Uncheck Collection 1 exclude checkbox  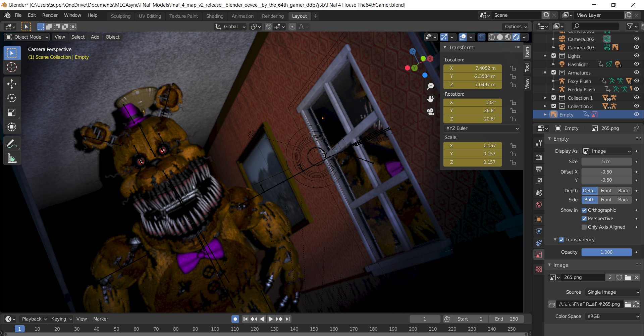coord(554,98)
